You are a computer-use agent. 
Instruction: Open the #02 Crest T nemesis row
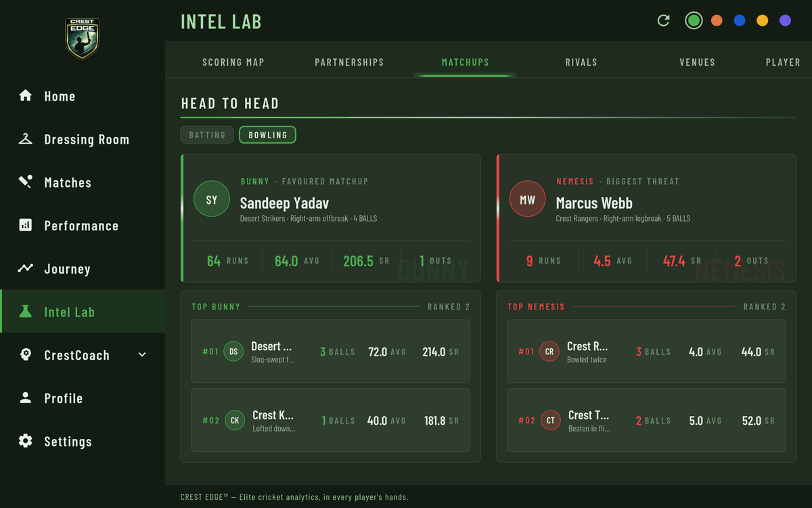pyautogui.click(x=646, y=421)
